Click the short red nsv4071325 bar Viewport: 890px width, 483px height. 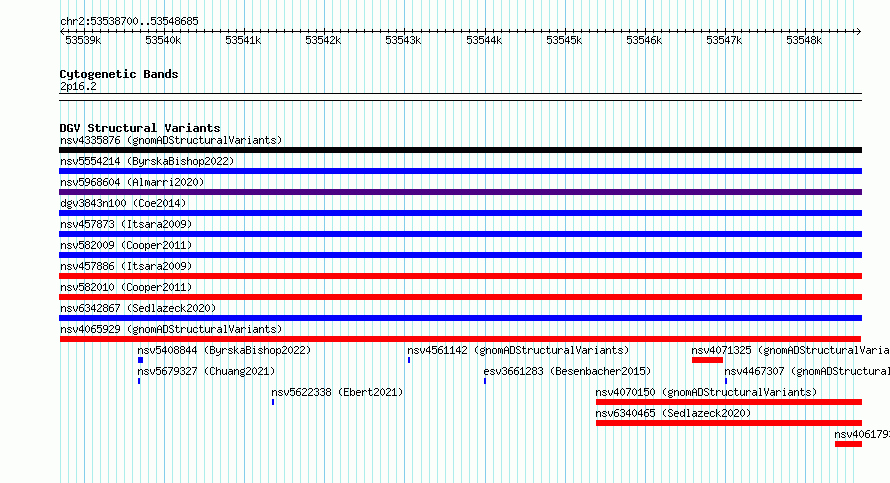[x=707, y=360]
